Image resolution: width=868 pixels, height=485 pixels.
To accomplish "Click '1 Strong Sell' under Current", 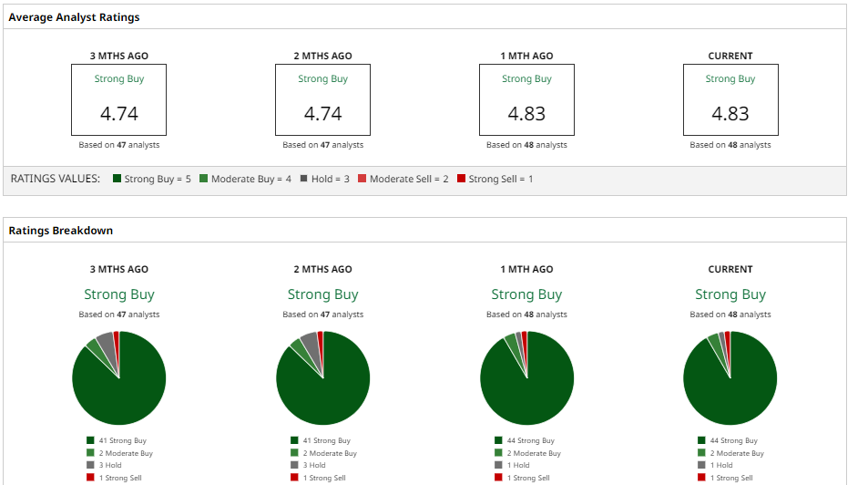I will (x=731, y=478).
